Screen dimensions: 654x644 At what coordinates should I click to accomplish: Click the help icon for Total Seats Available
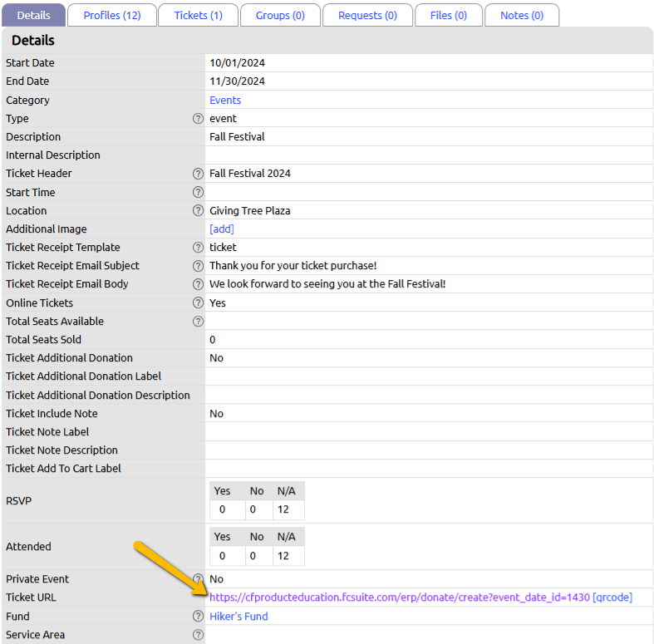tap(198, 321)
